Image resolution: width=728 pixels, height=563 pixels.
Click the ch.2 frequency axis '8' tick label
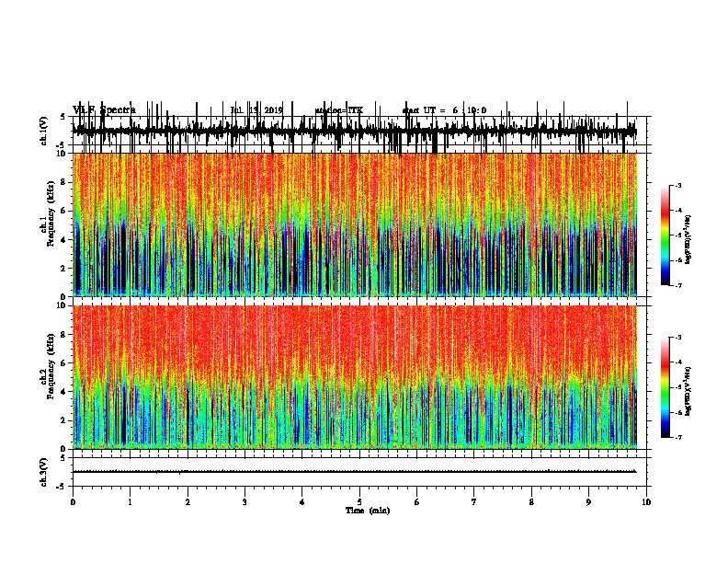[64, 335]
